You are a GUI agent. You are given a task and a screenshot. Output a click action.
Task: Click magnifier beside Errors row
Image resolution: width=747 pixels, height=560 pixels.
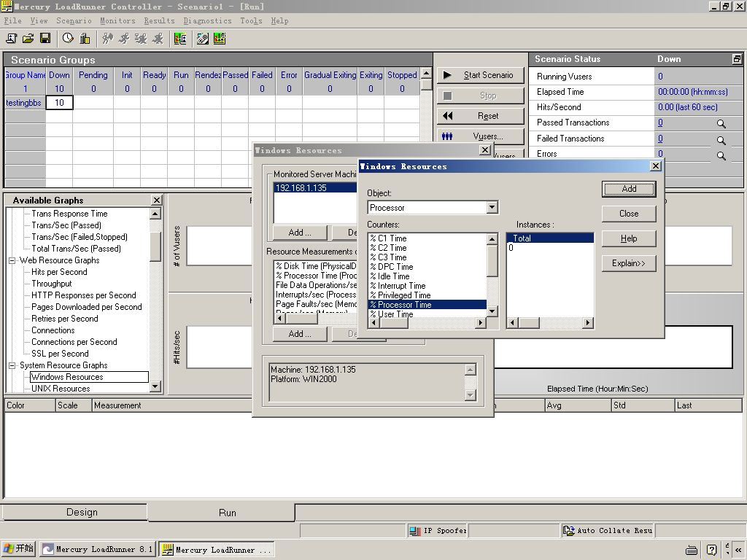(721, 155)
